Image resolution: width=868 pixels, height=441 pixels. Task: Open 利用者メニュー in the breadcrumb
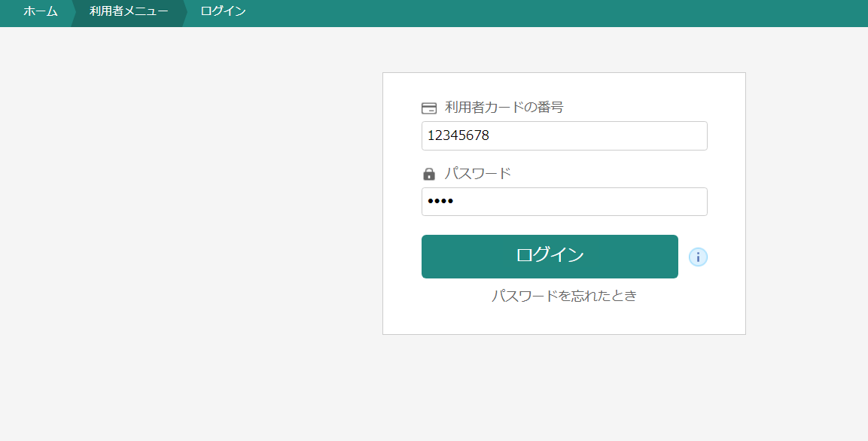pyautogui.click(x=129, y=12)
